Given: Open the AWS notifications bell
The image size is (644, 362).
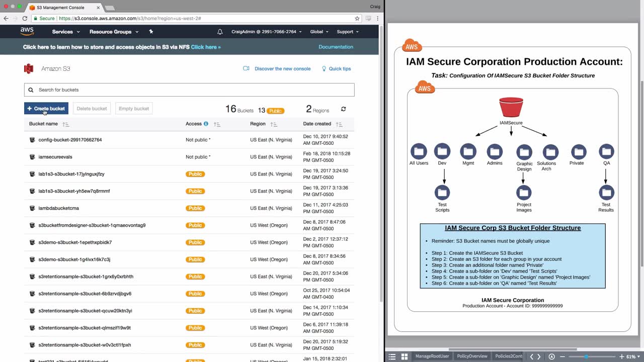Looking at the screenshot, I should [x=220, y=32].
